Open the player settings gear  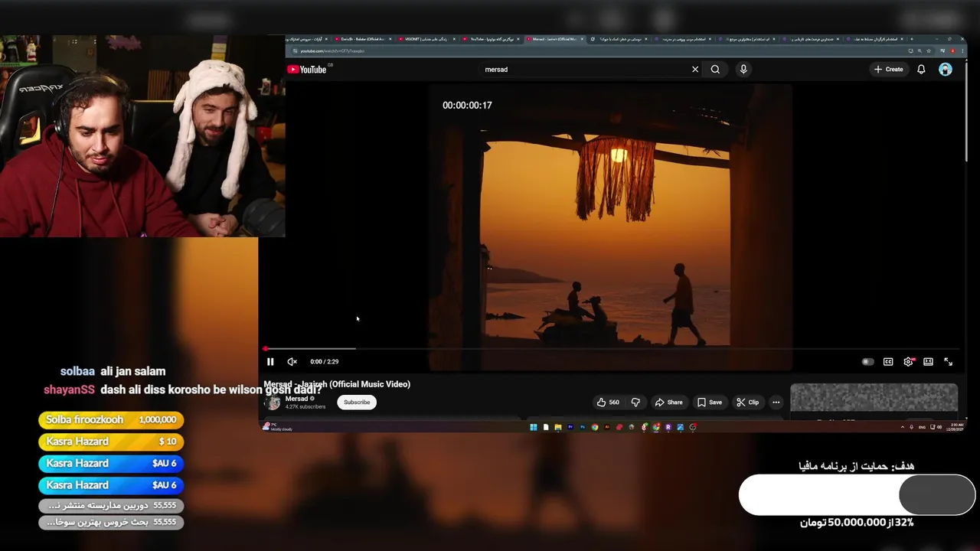tap(908, 362)
